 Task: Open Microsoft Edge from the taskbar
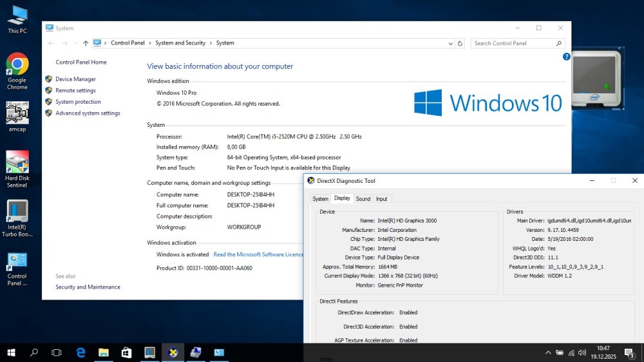pos(80,352)
